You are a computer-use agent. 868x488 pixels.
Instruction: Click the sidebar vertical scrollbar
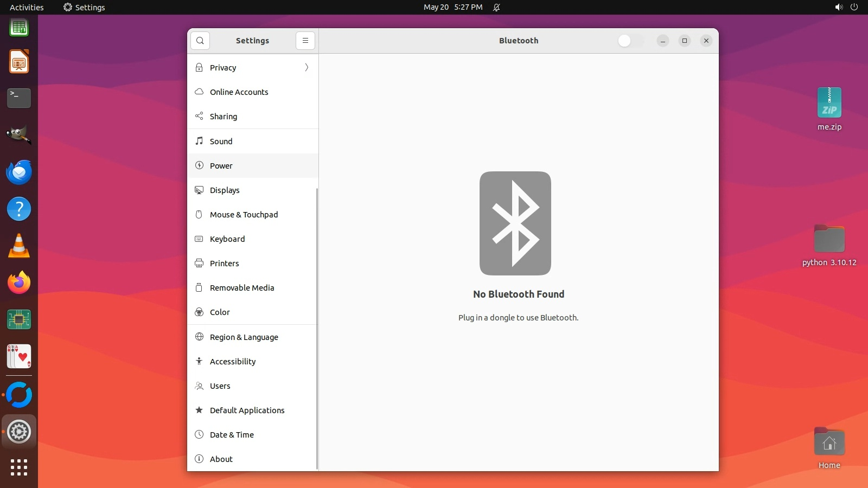click(317, 325)
